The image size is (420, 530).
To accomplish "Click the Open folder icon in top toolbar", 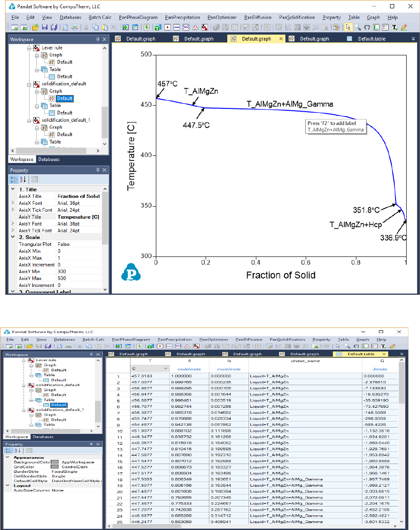I will [x=35, y=27].
